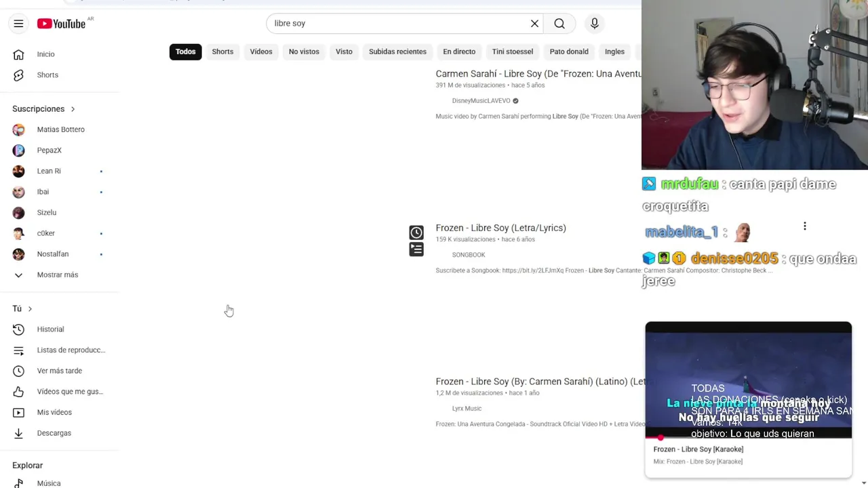The image size is (868, 488).
Task: Open the hamburger guide menu
Action: (18, 24)
